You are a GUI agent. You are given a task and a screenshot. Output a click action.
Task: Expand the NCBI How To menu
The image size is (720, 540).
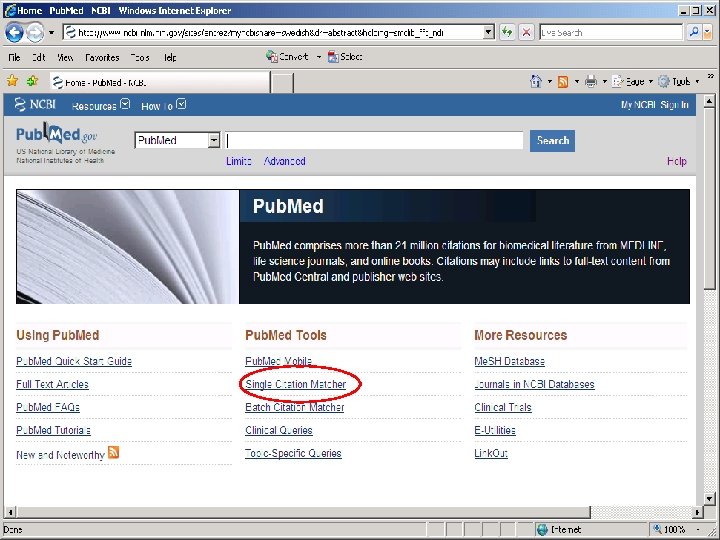[163, 106]
